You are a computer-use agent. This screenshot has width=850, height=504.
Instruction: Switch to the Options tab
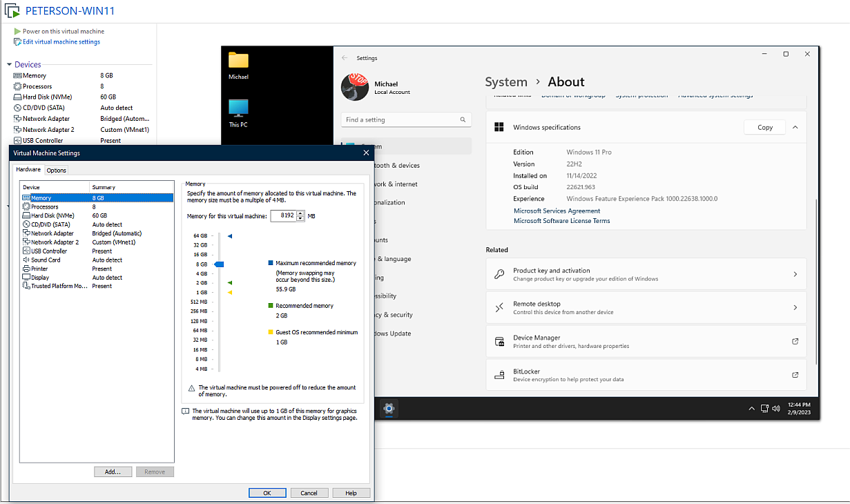pyautogui.click(x=57, y=171)
